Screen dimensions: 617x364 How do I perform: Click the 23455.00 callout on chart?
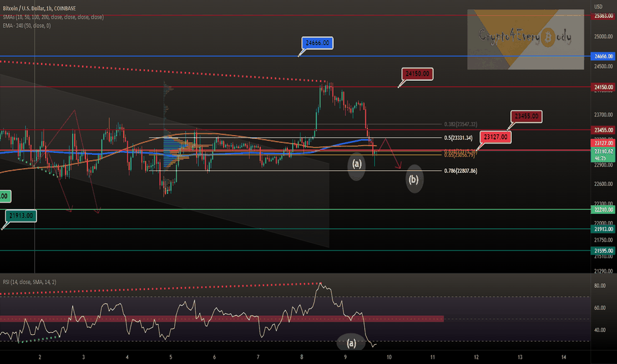(526, 116)
